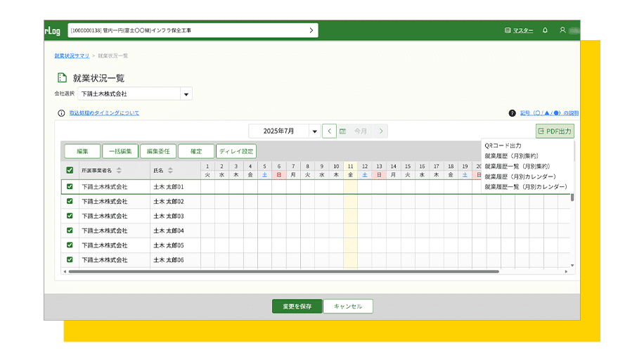Click the horizontal scrollbar under the table
The width and height of the screenshot is (644, 362).
(281, 271)
